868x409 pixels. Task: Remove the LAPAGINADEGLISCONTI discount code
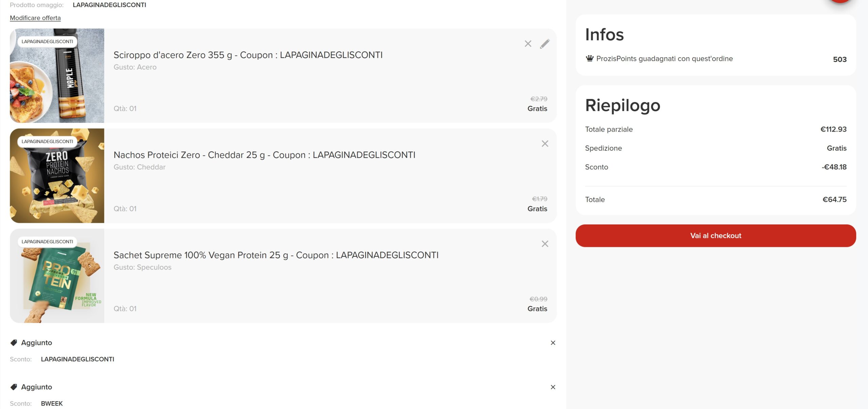pos(553,343)
